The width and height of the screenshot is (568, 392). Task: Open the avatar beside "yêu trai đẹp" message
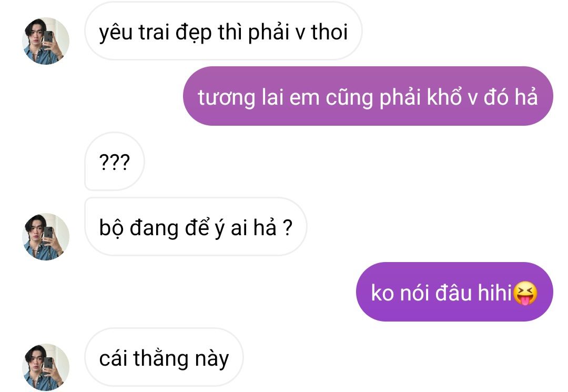[x=46, y=41]
